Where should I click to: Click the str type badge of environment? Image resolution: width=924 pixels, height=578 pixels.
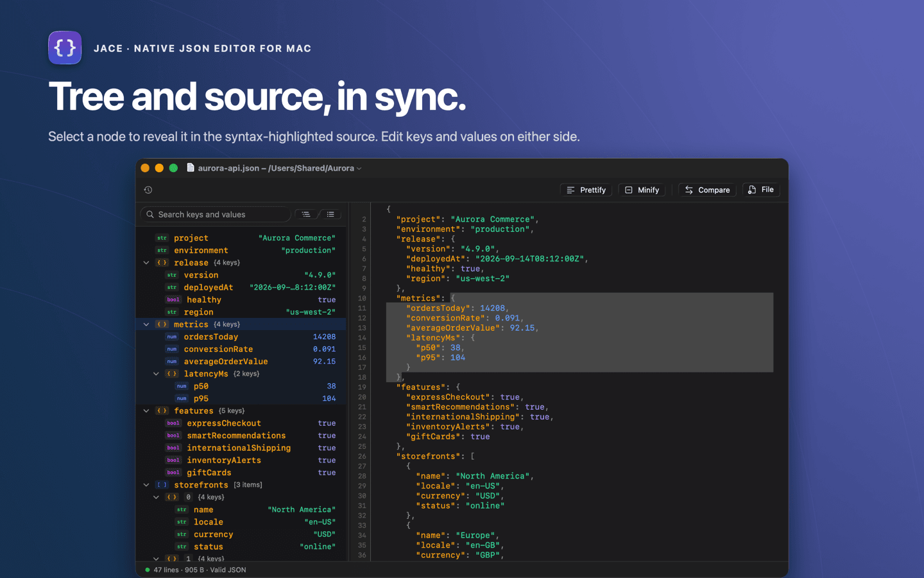pyautogui.click(x=162, y=250)
